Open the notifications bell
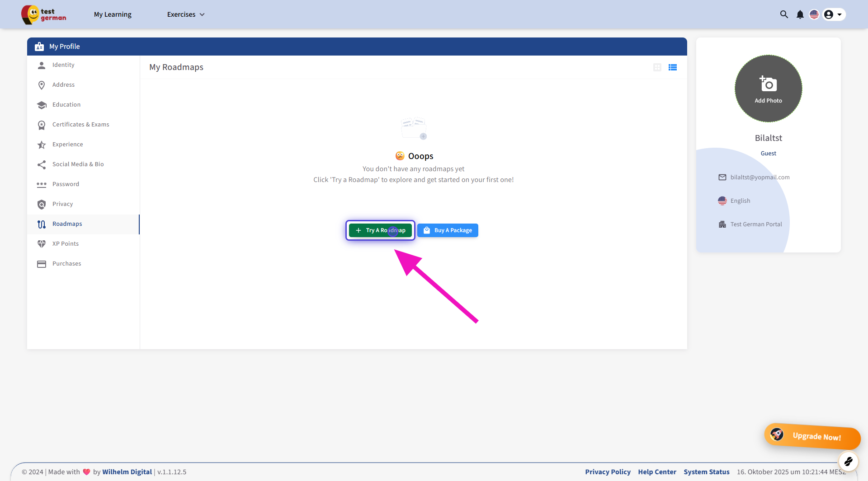This screenshot has height=481, width=868. tap(800, 14)
